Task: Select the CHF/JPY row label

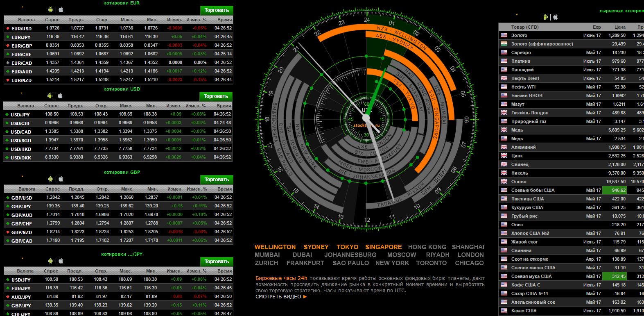Action: tap(21, 314)
